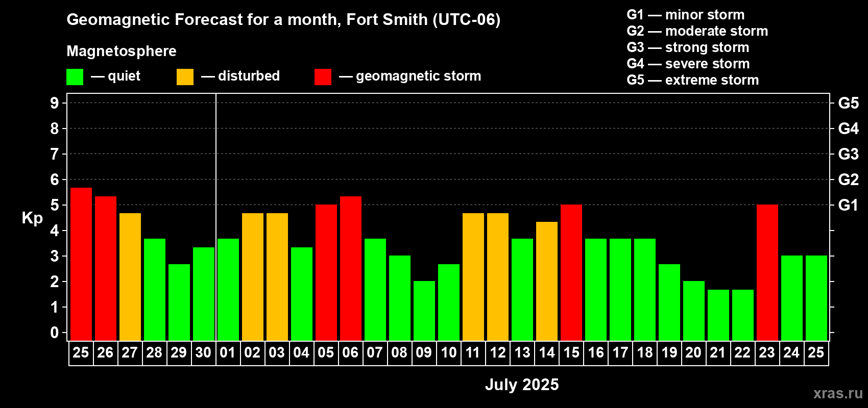The image size is (868, 408).
Task: Click the Kp value 7 on left axis
Action: 55,154
